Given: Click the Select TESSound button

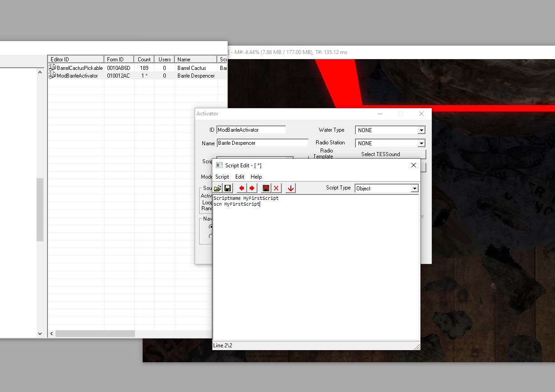Looking at the screenshot, I should [380, 154].
